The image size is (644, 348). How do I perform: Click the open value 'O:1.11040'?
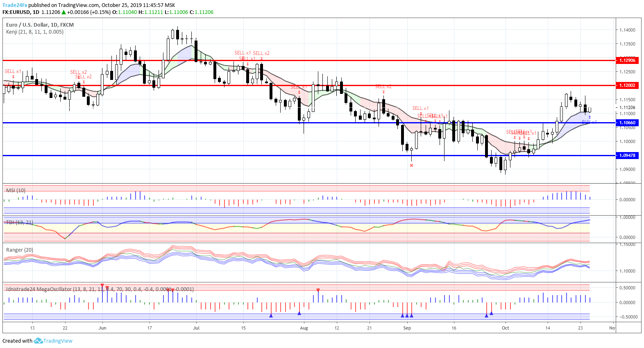[125, 12]
